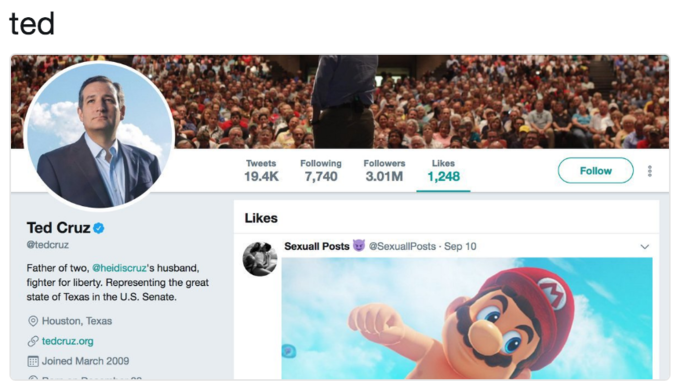Switch to the Following tab
Viewport: 680px width, 391px height.
pos(321,170)
